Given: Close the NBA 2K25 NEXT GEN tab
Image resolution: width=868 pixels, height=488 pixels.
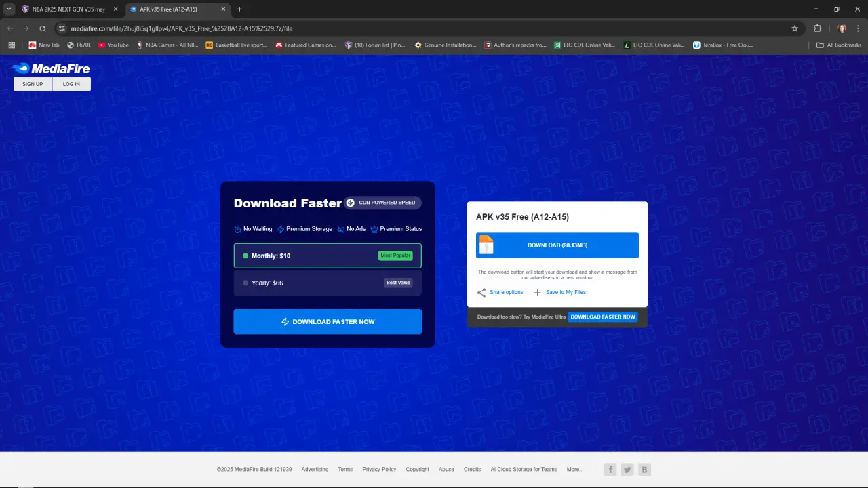Looking at the screenshot, I should (x=115, y=9).
